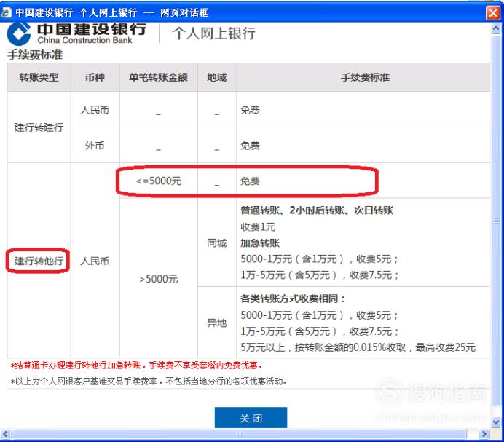Click 人民币 in the 建行转他行 row
Image resolution: width=504 pixels, height=442 pixels.
point(95,261)
